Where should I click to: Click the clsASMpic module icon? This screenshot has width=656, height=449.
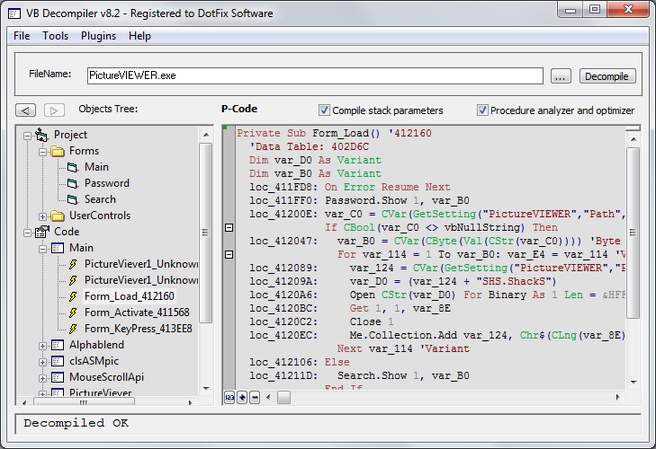57,362
